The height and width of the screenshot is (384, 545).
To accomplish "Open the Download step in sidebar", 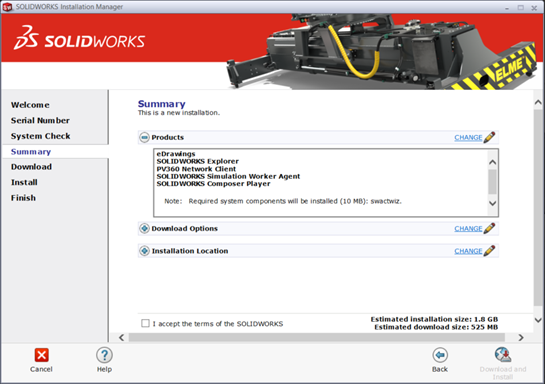I will (31, 167).
